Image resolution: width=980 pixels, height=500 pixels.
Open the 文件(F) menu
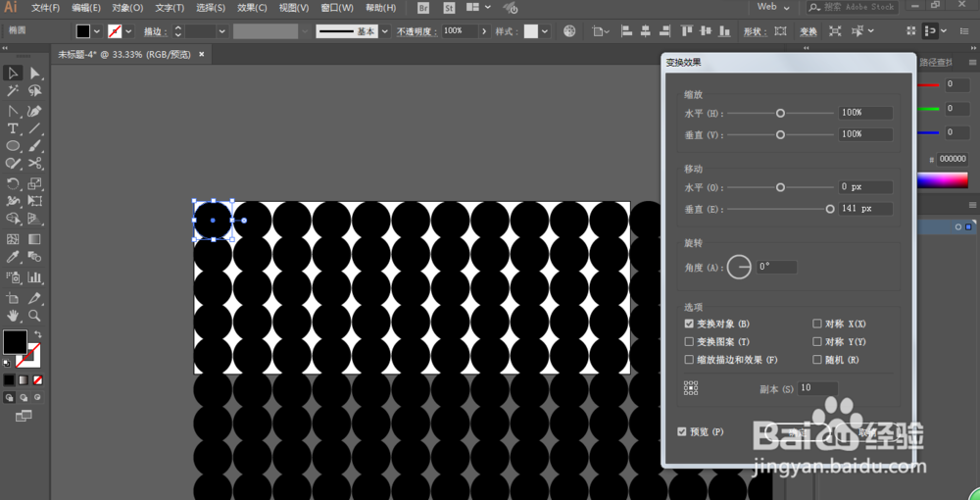46,8
